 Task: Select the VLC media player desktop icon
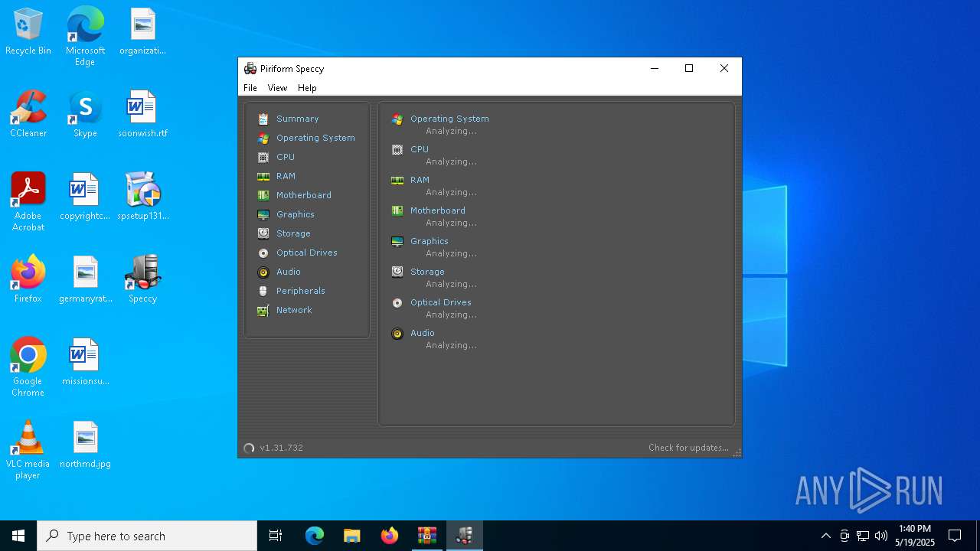[28, 450]
